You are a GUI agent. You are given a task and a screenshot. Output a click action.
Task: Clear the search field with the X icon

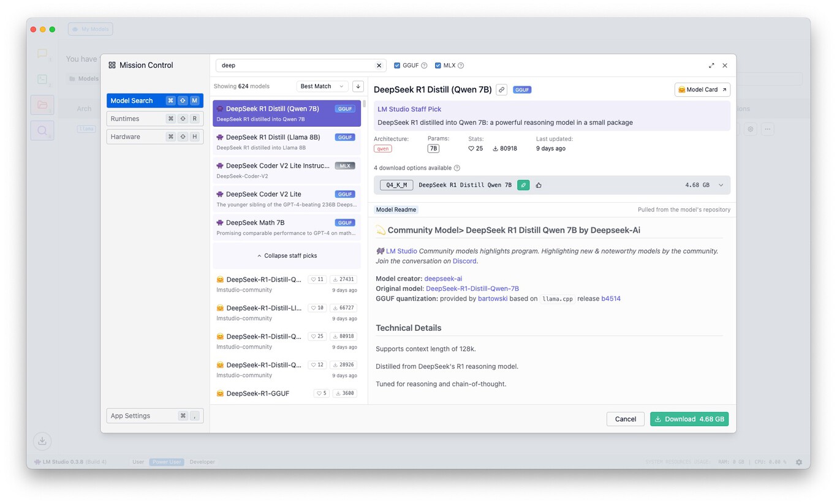click(379, 66)
